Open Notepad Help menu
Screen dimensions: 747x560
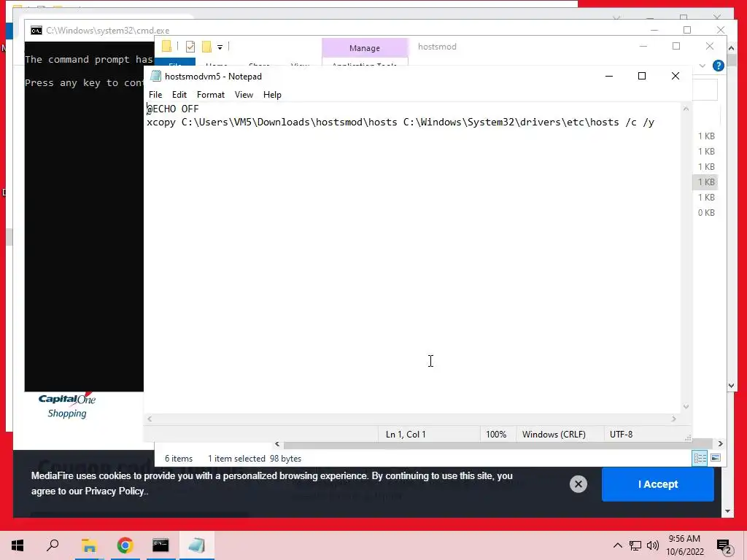(x=272, y=94)
